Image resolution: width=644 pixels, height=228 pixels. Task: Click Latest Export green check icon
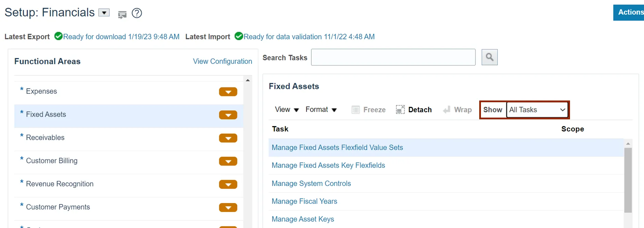pos(59,36)
